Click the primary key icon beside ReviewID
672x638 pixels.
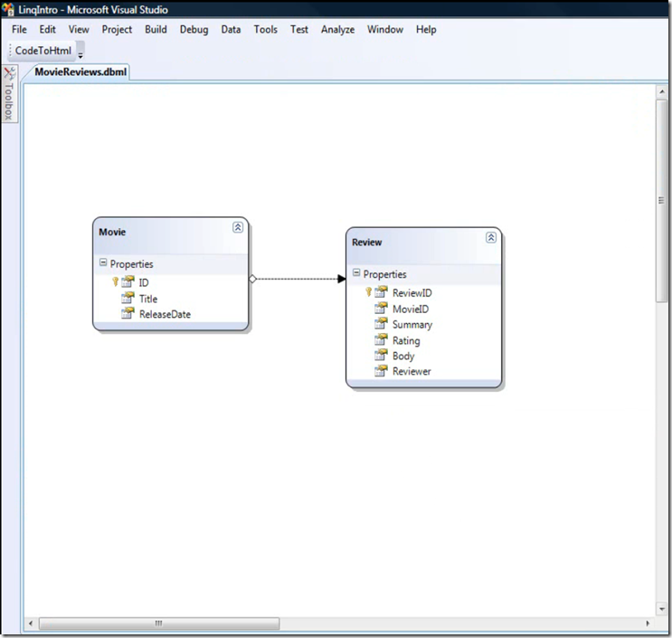point(369,291)
